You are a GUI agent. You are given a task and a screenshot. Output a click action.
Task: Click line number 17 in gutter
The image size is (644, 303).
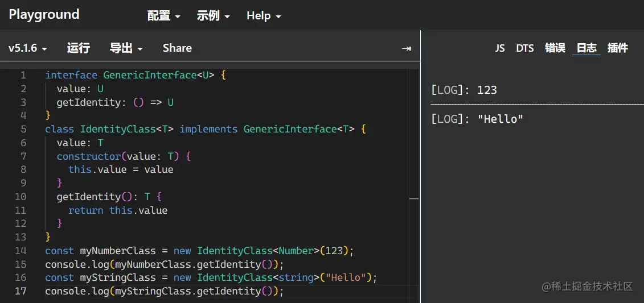coord(20,291)
